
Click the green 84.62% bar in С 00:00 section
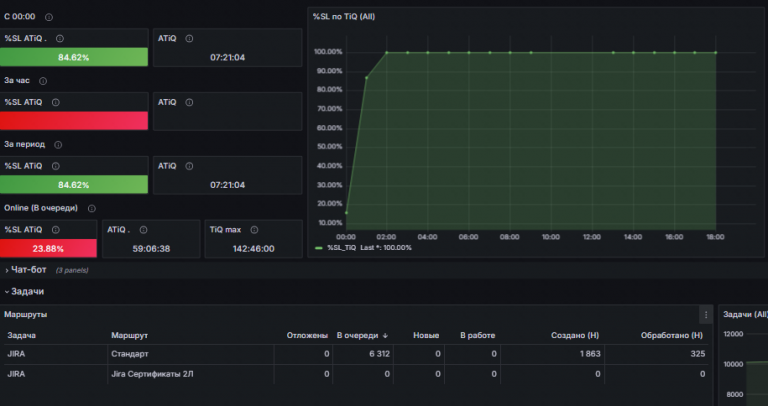(74, 57)
